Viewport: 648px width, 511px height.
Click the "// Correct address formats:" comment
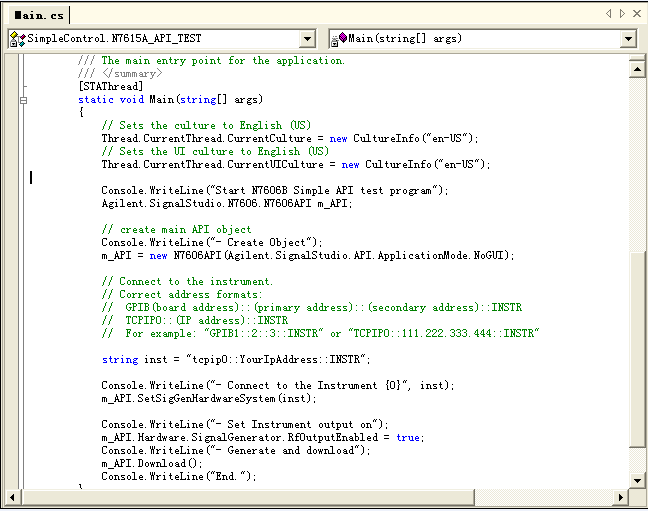[x=182, y=294]
